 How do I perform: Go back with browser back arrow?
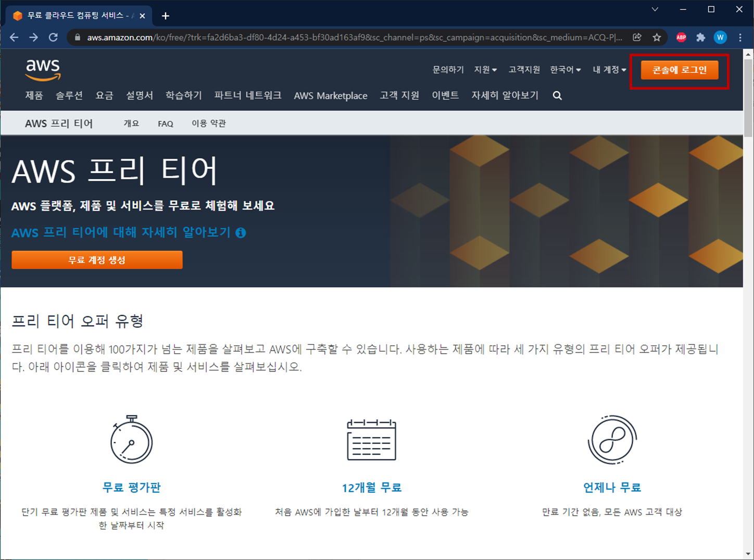point(14,38)
